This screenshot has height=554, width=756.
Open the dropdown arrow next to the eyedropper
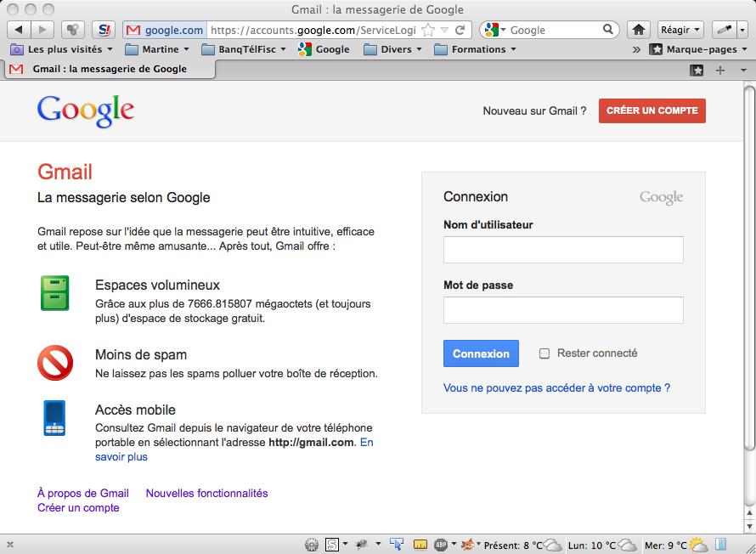click(x=742, y=30)
